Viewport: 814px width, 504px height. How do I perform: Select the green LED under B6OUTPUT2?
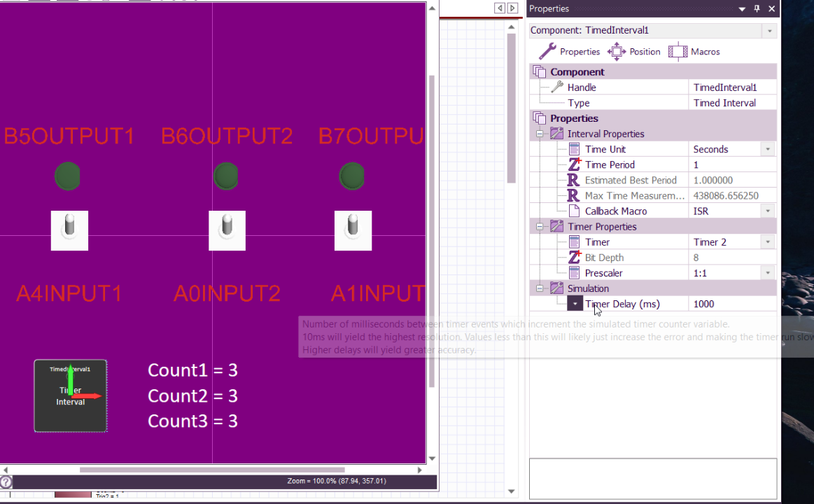pos(225,176)
